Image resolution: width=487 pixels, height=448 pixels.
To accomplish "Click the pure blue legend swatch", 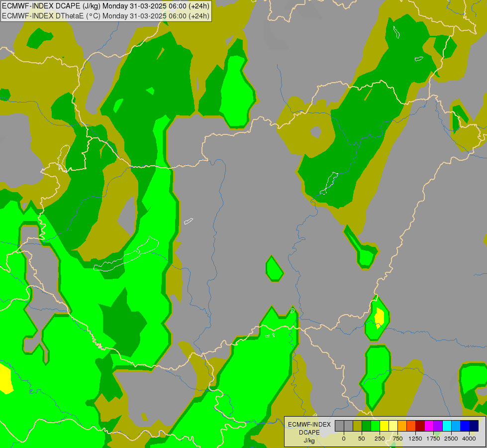I will click(465, 426).
